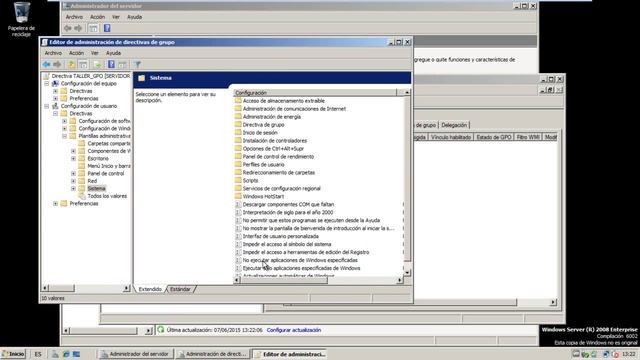Collapse the Configuración del equipo node
Viewport: 640px width, 360px height.
(47, 84)
